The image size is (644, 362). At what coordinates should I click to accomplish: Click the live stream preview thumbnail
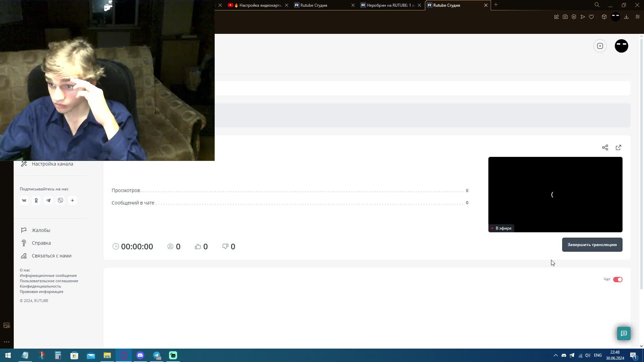(555, 194)
